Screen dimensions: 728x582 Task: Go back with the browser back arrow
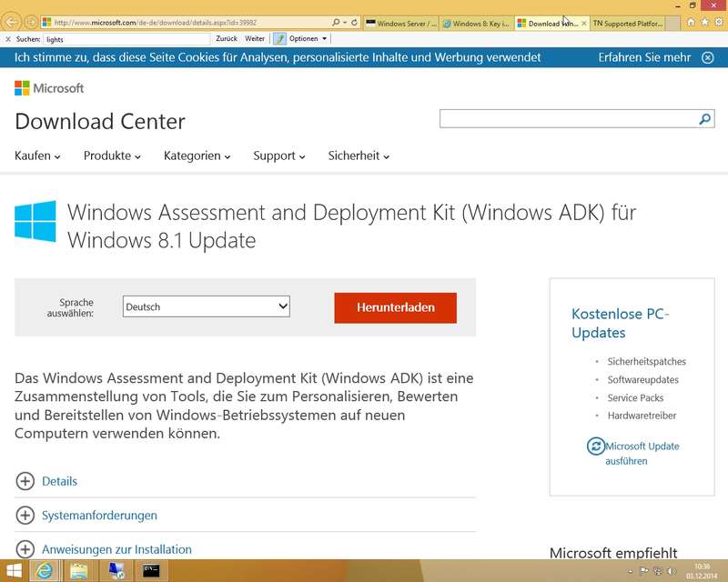point(12,22)
